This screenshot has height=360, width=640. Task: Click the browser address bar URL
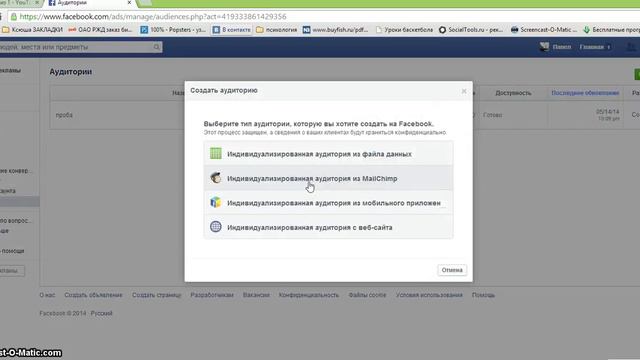pyautogui.click(x=153, y=17)
